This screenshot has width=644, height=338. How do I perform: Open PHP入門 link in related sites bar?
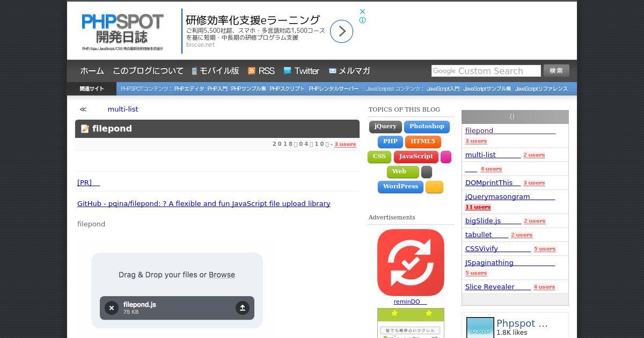click(217, 89)
